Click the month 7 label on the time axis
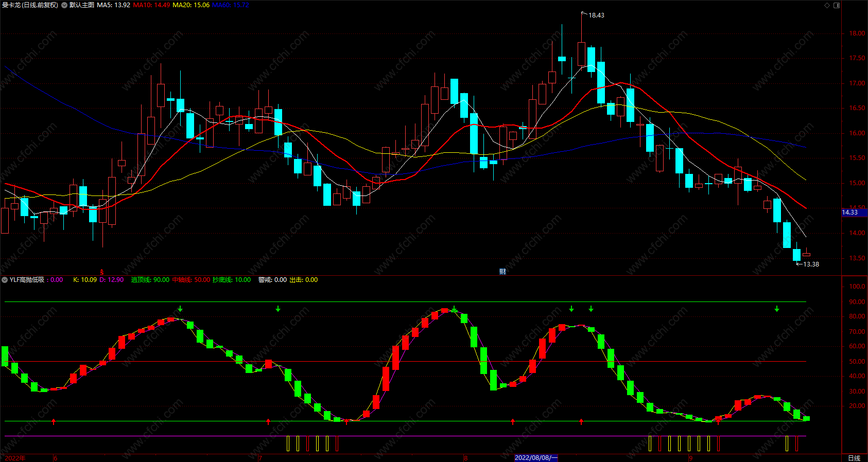 tap(261, 458)
